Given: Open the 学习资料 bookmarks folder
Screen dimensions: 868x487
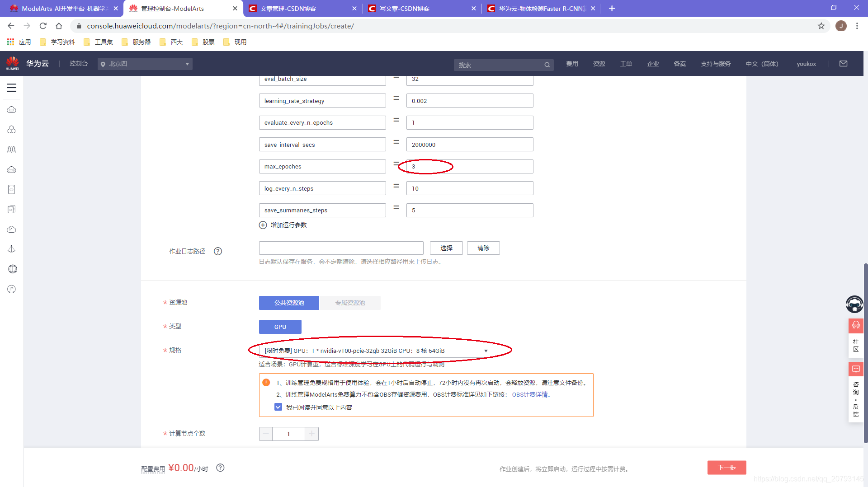Looking at the screenshot, I should click(57, 42).
